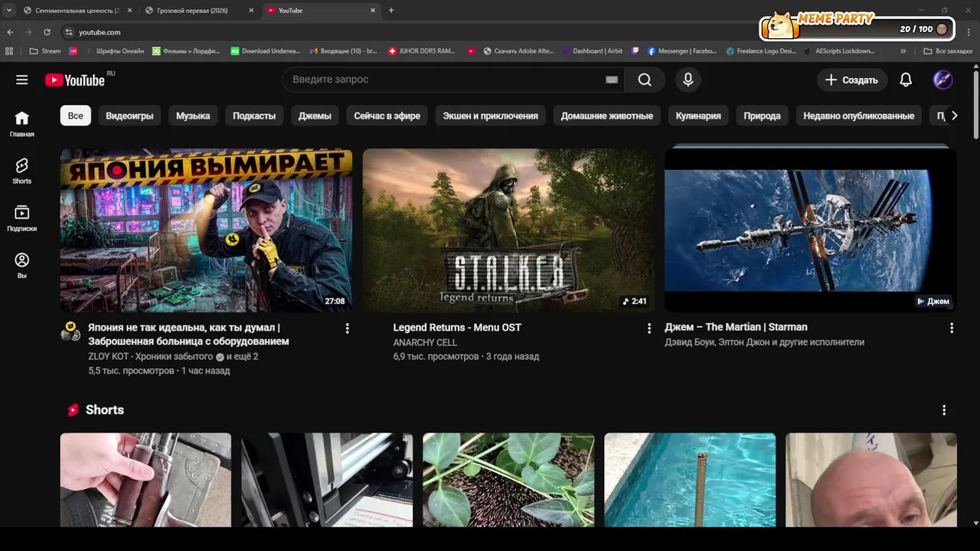Close the YouTube browser tab
This screenshot has height=551, width=980.
(373, 11)
